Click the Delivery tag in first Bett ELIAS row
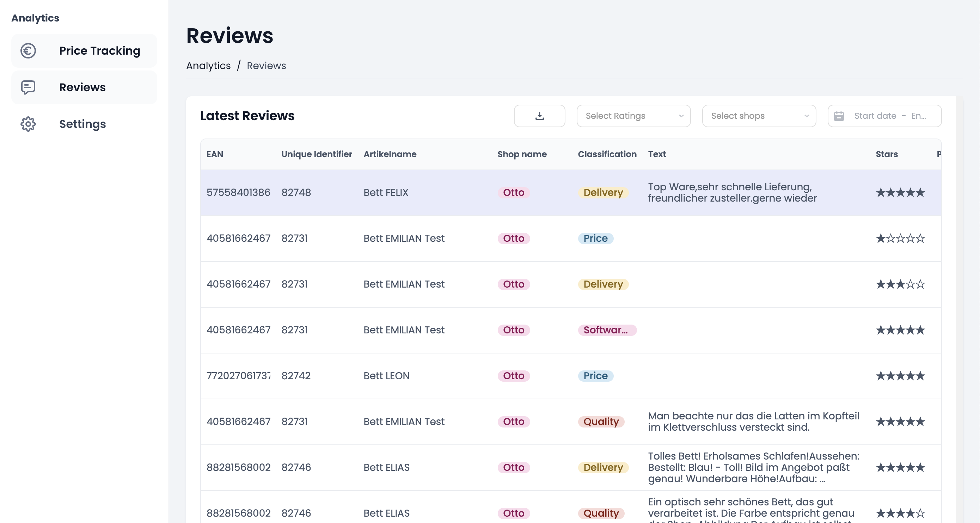Image resolution: width=980 pixels, height=523 pixels. click(603, 467)
